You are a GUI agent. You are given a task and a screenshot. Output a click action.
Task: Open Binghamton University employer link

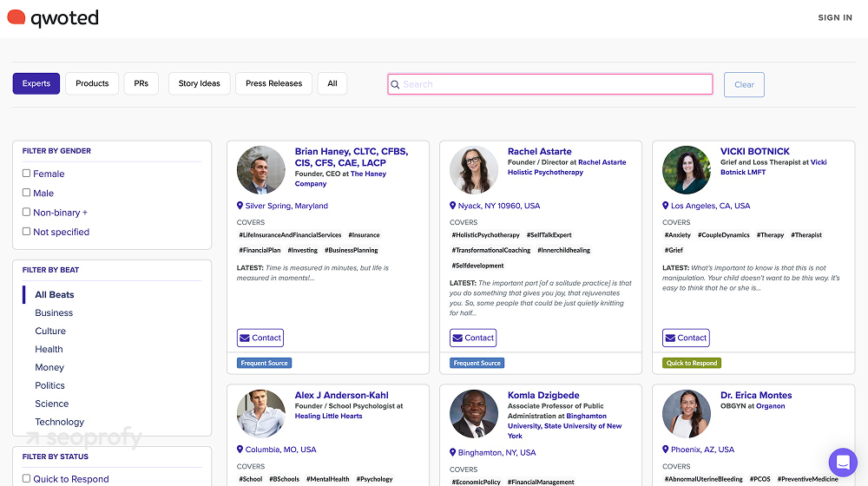(x=565, y=426)
